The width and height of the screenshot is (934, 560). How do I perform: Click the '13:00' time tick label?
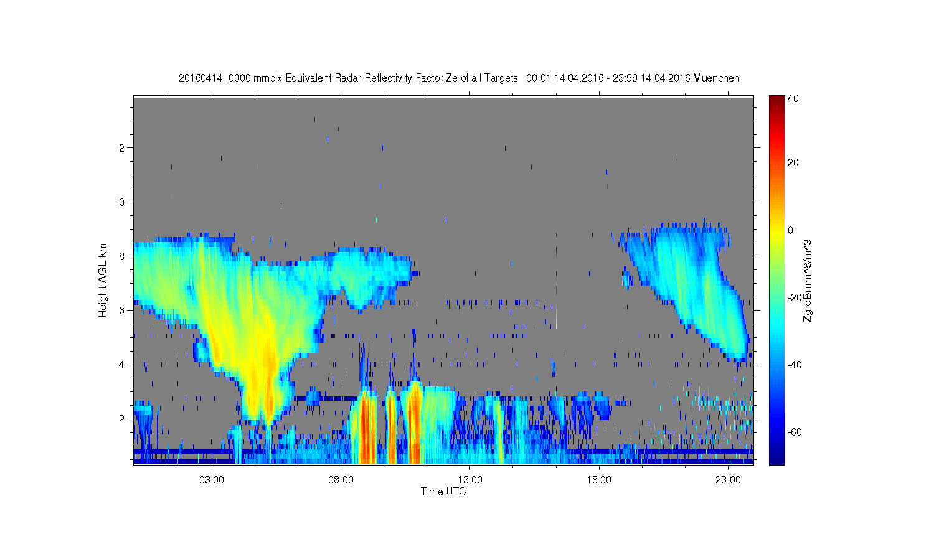click(470, 480)
